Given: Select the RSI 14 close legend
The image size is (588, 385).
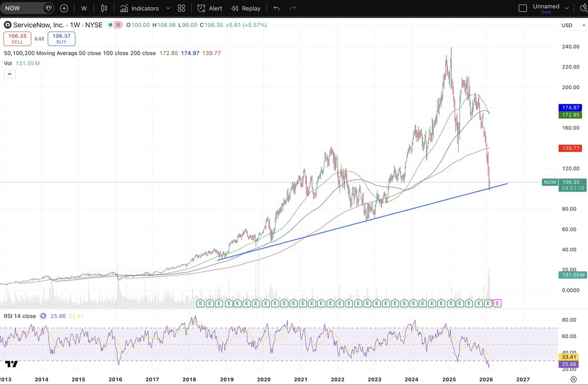Looking at the screenshot, I should coord(20,316).
